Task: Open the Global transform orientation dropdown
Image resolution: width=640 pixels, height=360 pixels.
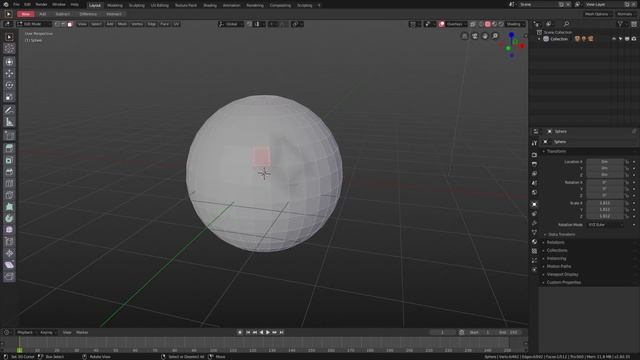Action: pos(230,24)
